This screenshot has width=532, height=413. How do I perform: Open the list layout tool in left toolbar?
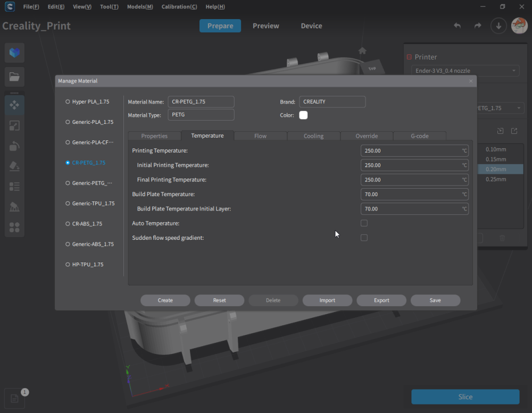[x=14, y=187]
